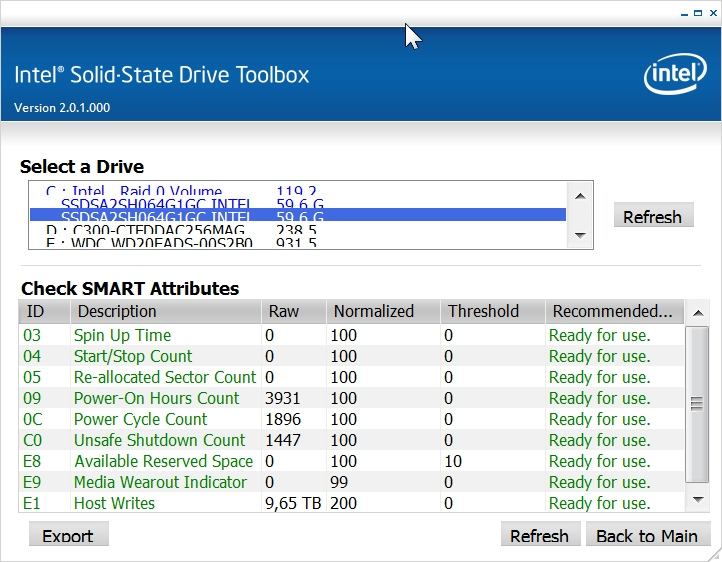Select E: WDC WD20EADS drive
This screenshot has height=562, width=722.
297,241
